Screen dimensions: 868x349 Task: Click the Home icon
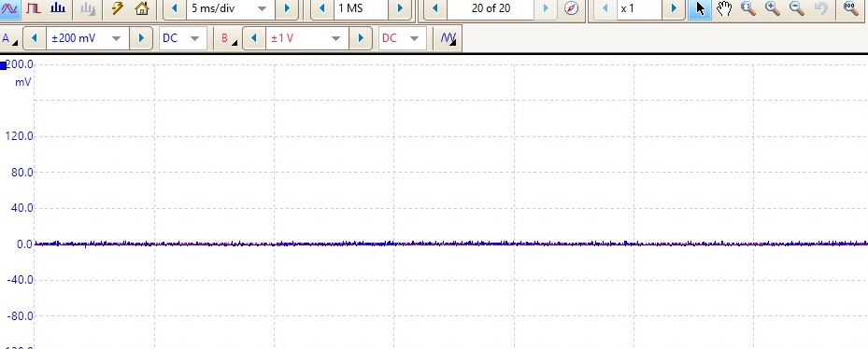(142, 8)
